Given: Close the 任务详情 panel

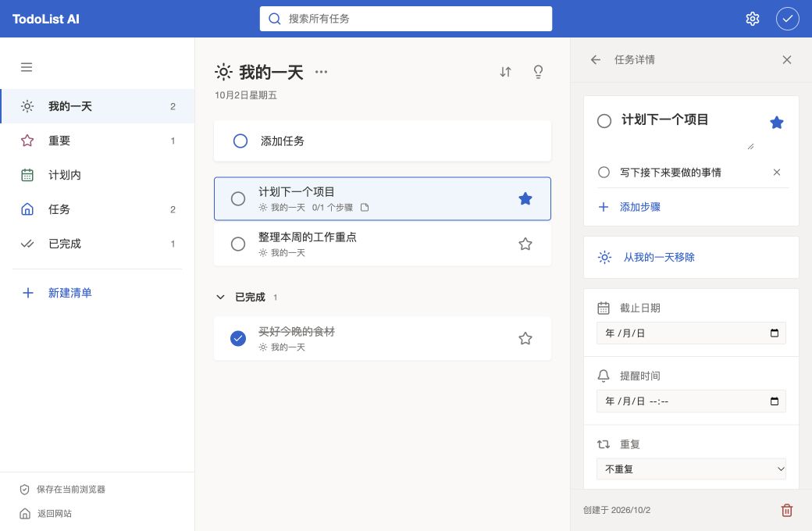Looking at the screenshot, I should [787, 60].
